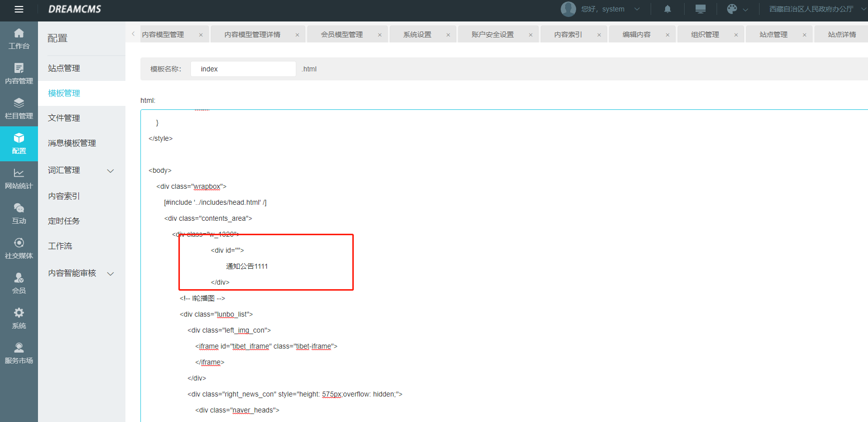Viewport: 868px width, 422px height.
Task: Click the 轮播图 comment line
Action: [x=202, y=298]
